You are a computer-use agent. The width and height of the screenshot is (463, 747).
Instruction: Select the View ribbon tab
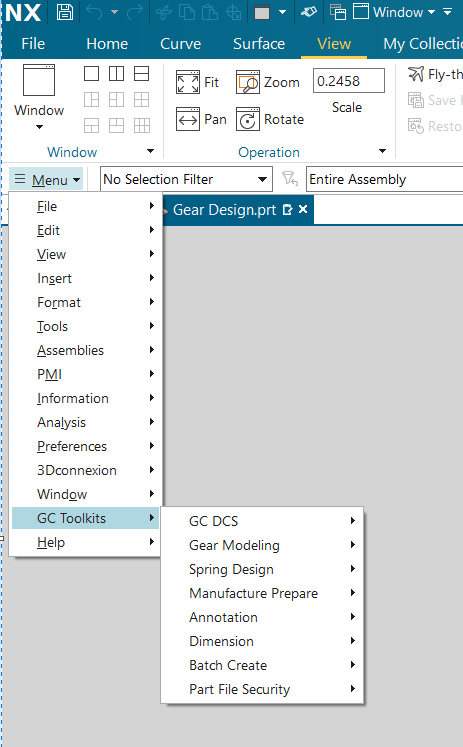(334, 44)
